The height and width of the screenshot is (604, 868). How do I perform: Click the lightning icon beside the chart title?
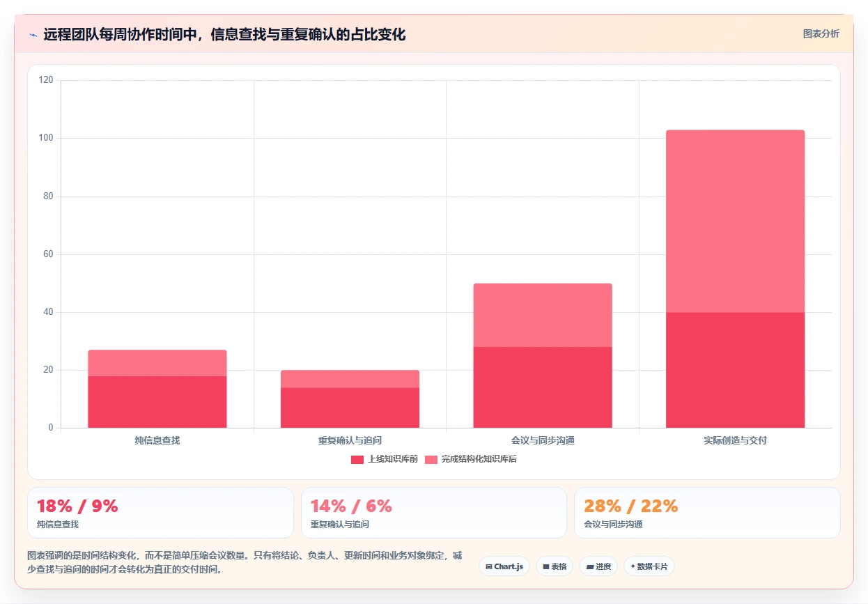click(33, 34)
